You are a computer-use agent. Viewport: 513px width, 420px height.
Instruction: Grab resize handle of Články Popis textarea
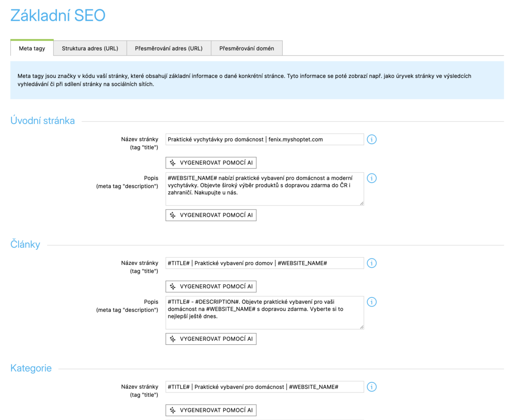[362, 327]
